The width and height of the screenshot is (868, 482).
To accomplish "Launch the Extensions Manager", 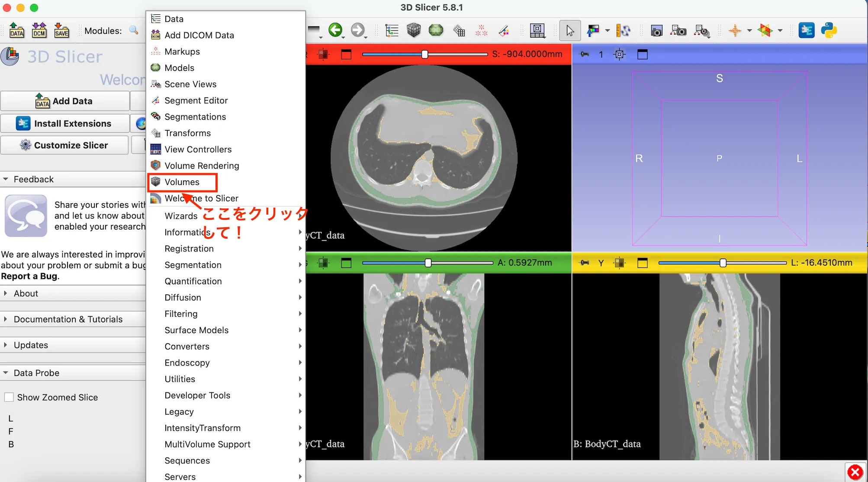I will (x=807, y=30).
